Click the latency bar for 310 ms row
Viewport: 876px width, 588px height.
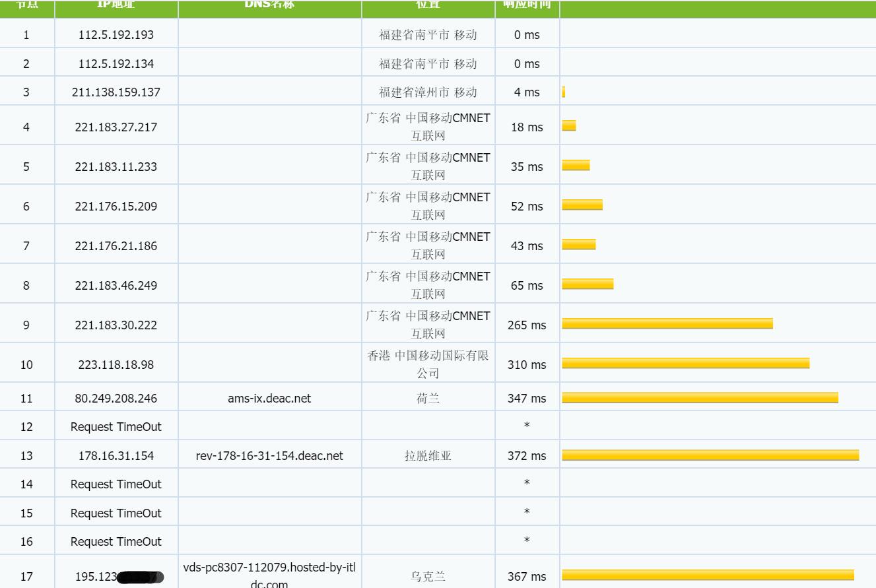[686, 363]
